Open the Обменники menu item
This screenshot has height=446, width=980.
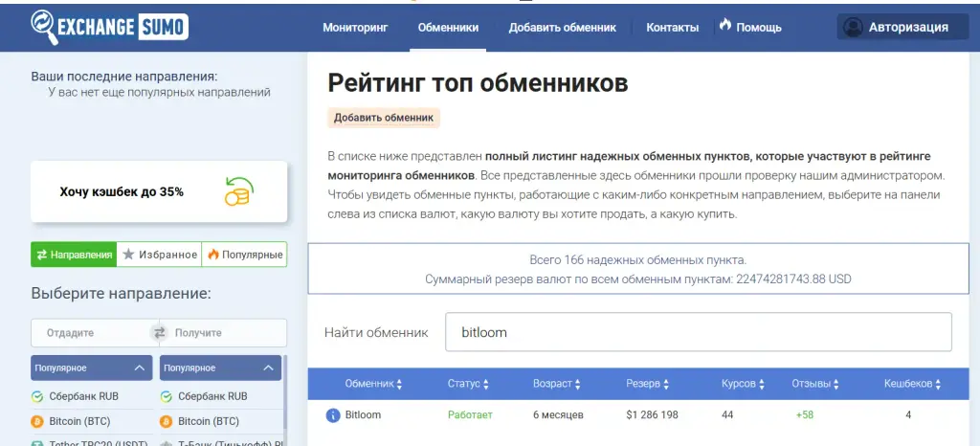point(448,28)
